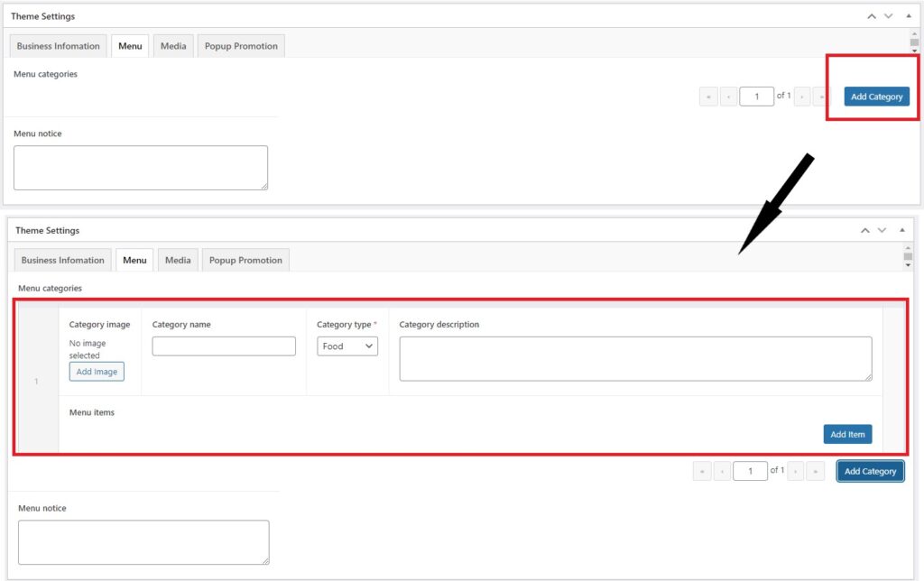Open Popup Promotion tab in lower panel

click(245, 260)
